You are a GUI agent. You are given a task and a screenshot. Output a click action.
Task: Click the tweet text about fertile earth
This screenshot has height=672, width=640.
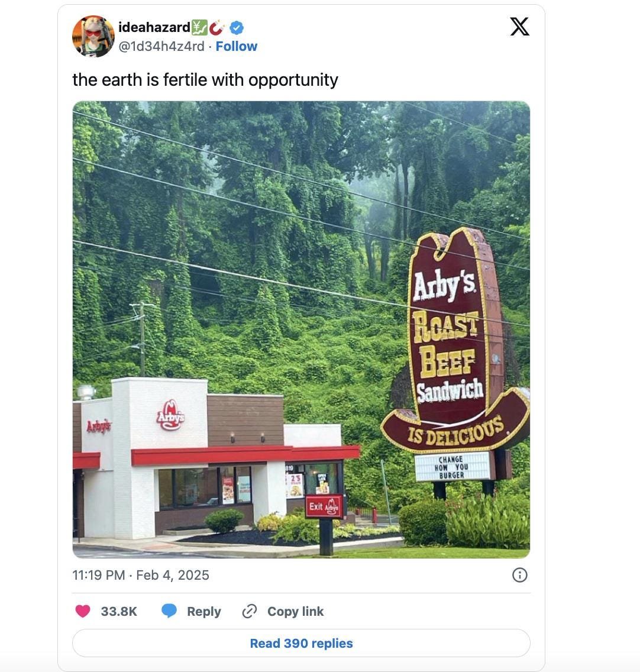click(x=205, y=80)
